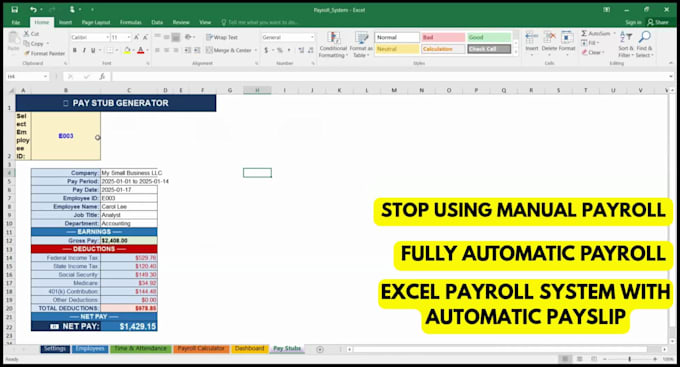Apply percent style
This screenshot has width=680, height=367.
coord(280,50)
